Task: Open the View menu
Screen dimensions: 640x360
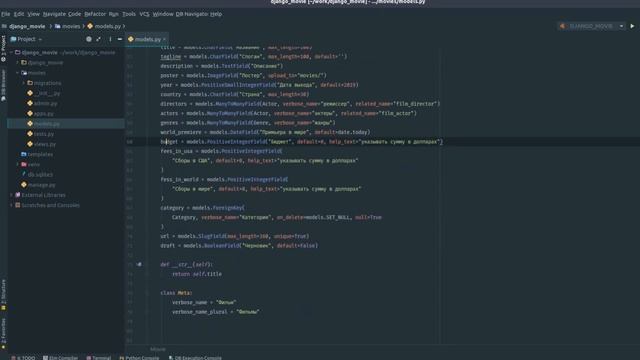Action: (x=33, y=14)
